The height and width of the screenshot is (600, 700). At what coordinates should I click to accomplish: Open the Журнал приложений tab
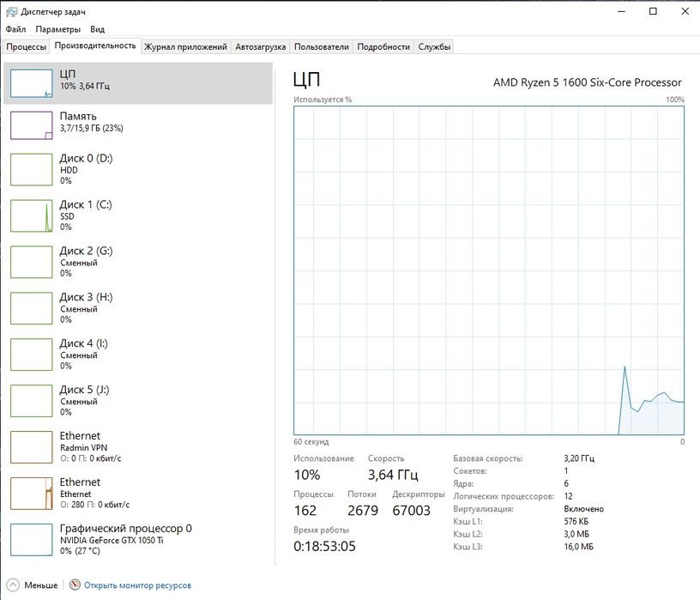pos(185,46)
